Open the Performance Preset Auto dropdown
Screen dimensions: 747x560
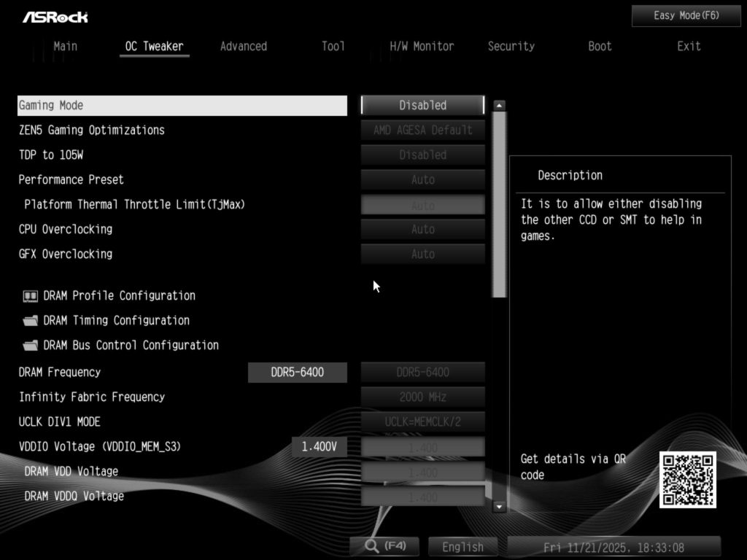tap(422, 179)
